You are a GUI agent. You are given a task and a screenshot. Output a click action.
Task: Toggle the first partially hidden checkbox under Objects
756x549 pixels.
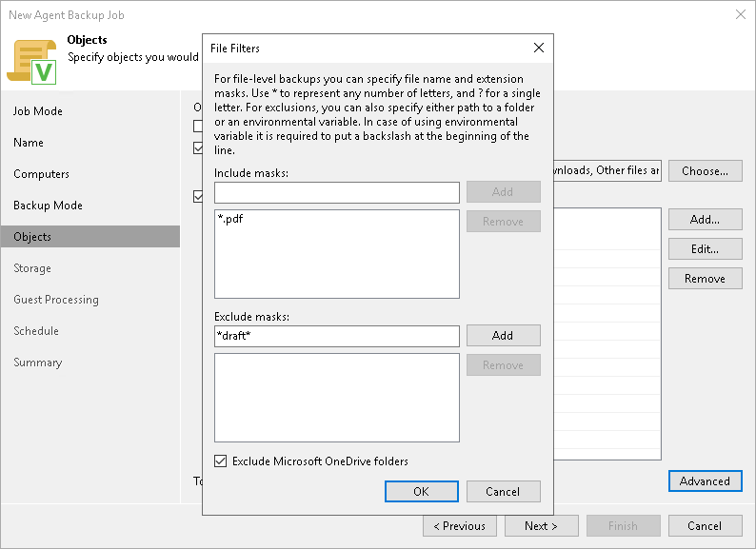click(198, 126)
